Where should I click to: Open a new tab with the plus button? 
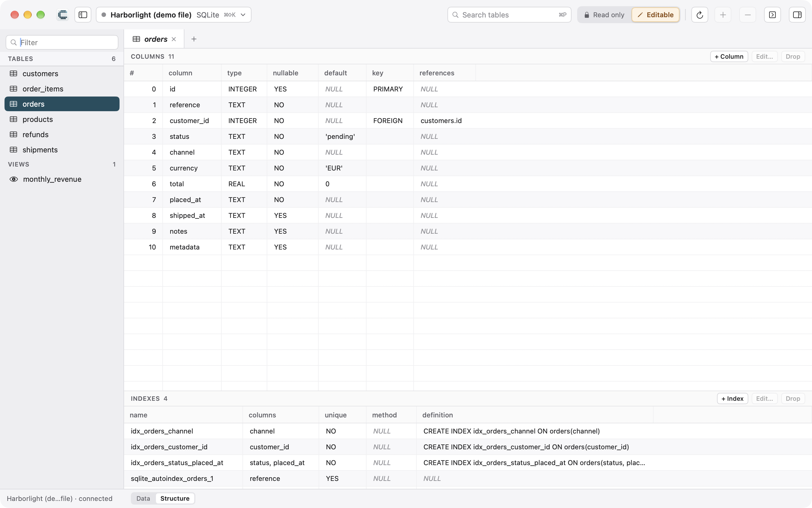coord(194,39)
